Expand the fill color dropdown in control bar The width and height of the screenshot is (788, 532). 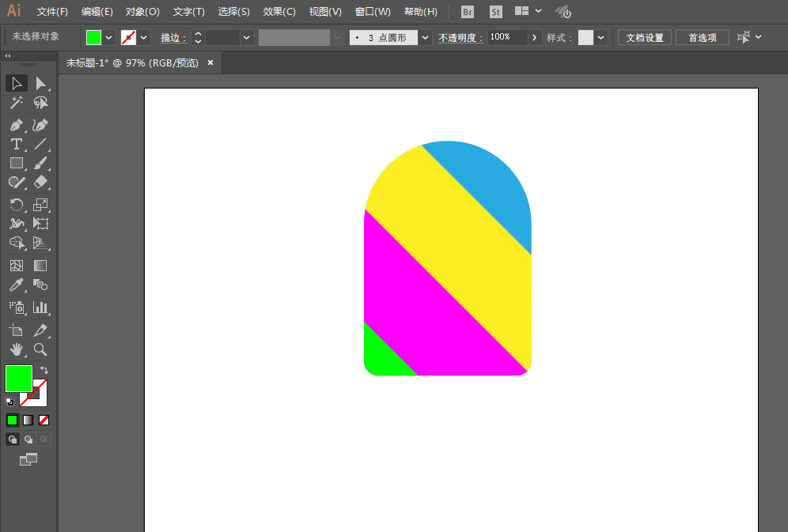click(108, 37)
